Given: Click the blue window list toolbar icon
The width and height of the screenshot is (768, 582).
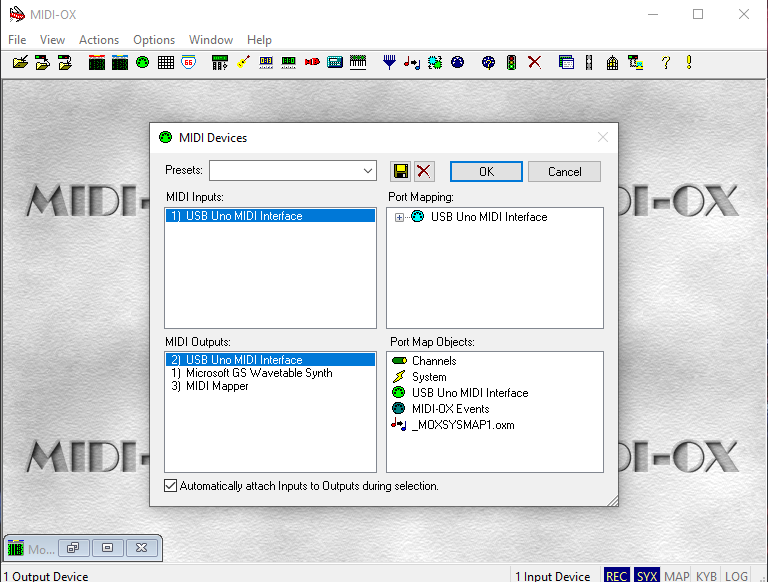Looking at the screenshot, I should point(566,63).
